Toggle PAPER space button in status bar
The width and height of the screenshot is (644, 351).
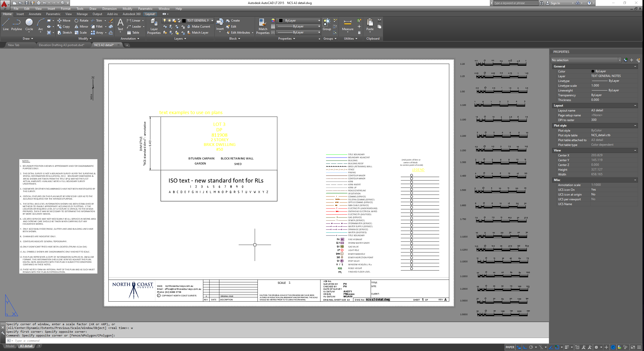510,347
